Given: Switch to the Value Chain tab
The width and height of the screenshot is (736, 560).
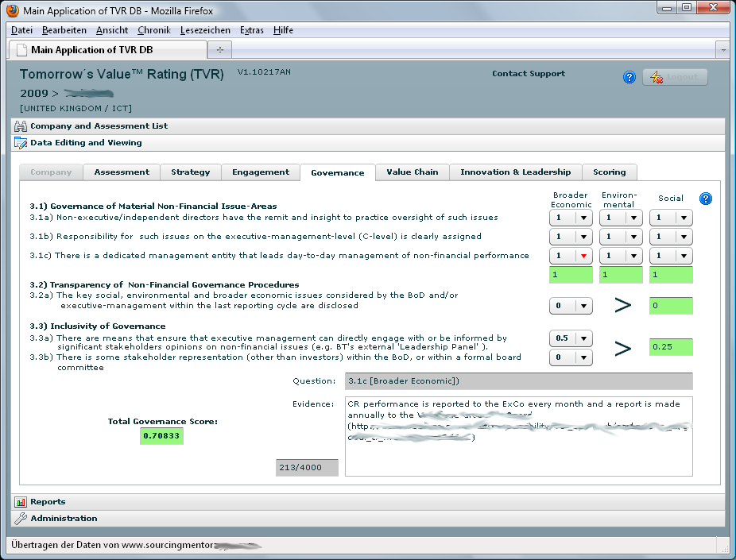Looking at the screenshot, I should 413,172.
